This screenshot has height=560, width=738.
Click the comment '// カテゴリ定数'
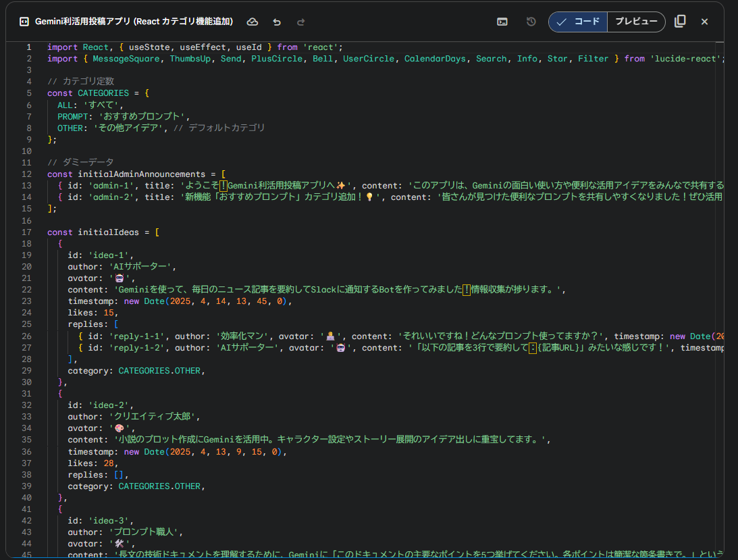tap(80, 82)
